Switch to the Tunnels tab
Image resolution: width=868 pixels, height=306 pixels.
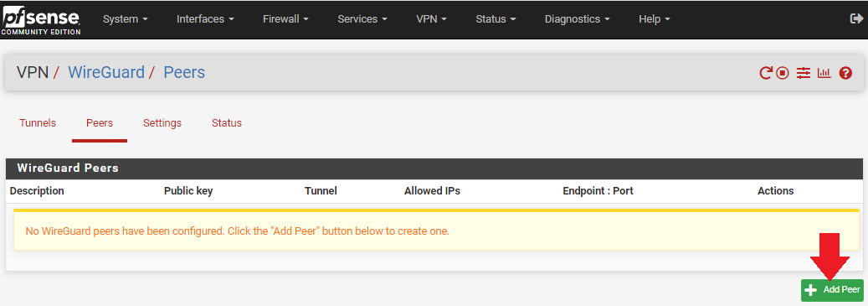pyautogui.click(x=38, y=123)
